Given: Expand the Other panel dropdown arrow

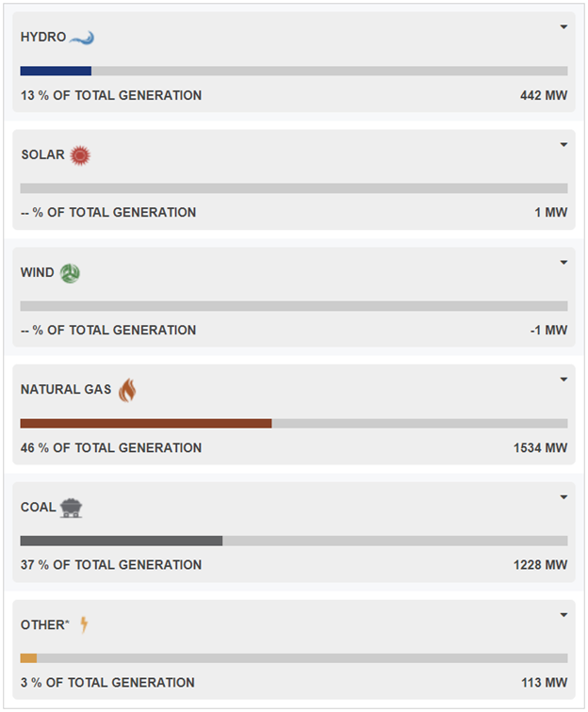Looking at the screenshot, I should click(563, 615).
